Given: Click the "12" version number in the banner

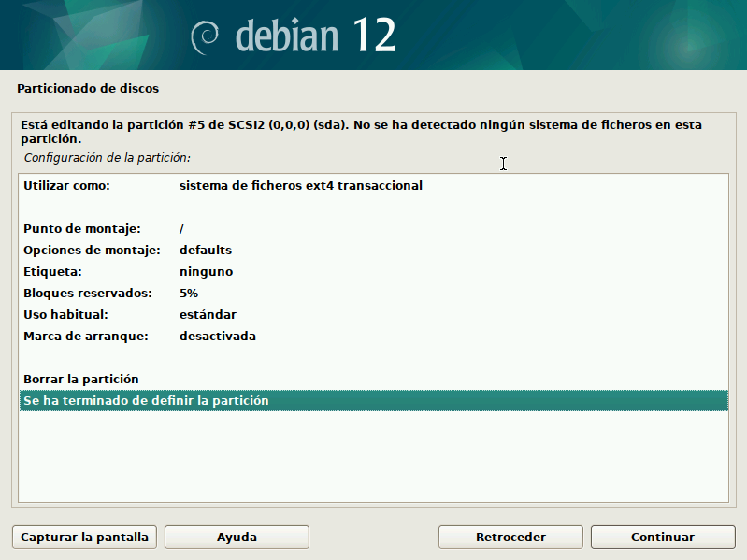Looking at the screenshot, I should coord(374,36).
